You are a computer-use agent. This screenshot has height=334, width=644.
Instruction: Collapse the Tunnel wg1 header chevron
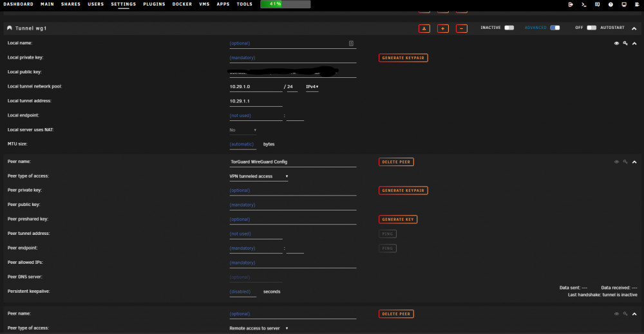pos(634,28)
